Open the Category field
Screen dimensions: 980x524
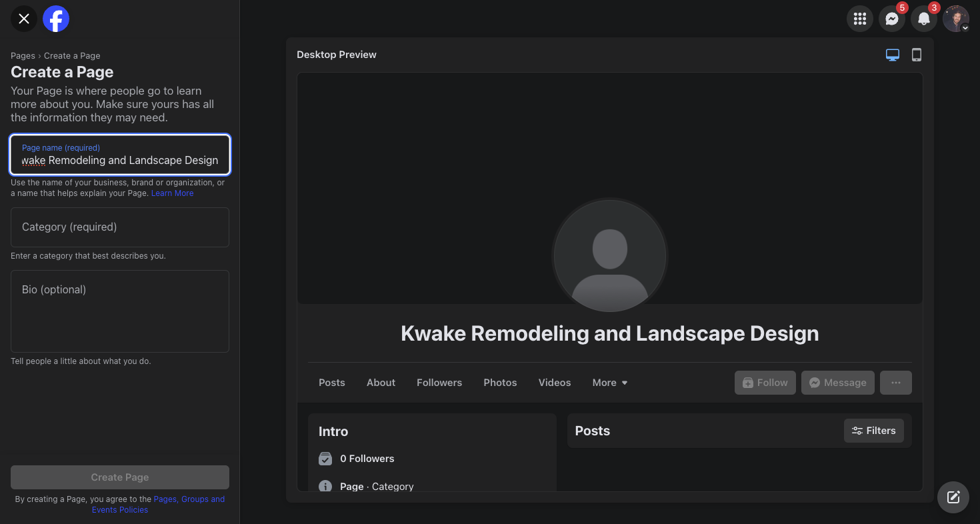point(120,227)
